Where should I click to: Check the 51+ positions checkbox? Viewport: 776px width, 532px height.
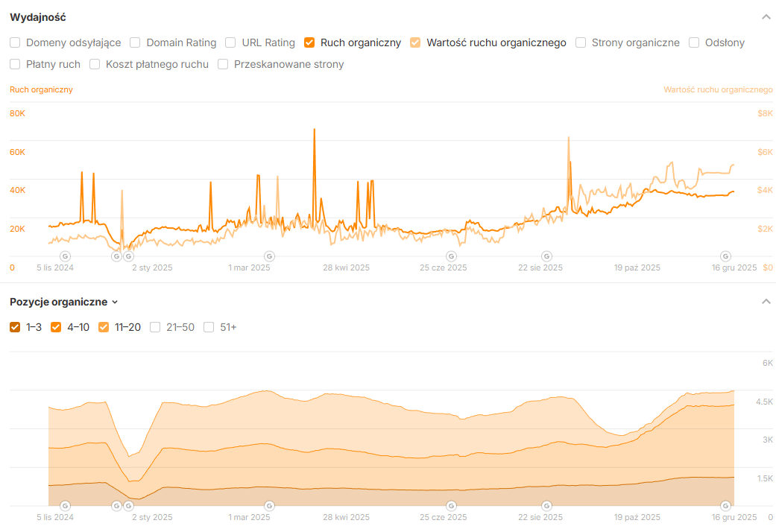click(209, 327)
